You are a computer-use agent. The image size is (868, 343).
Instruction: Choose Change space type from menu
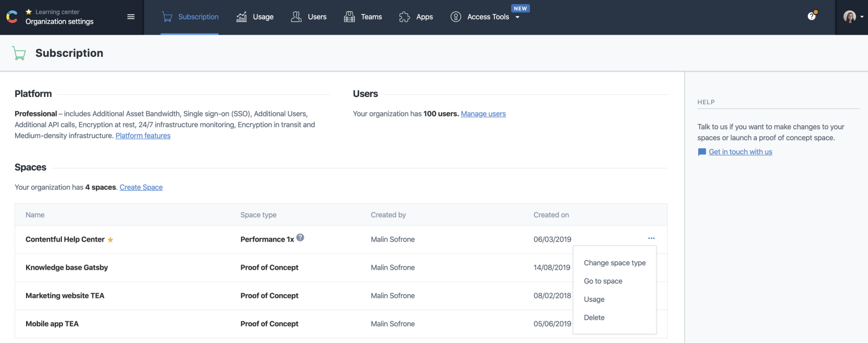pos(615,263)
